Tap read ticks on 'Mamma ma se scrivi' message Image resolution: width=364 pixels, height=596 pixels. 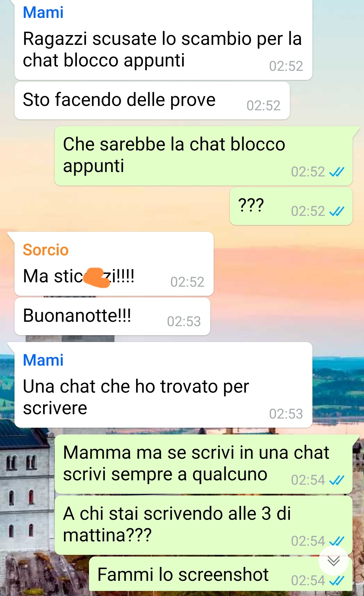click(x=337, y=480)
